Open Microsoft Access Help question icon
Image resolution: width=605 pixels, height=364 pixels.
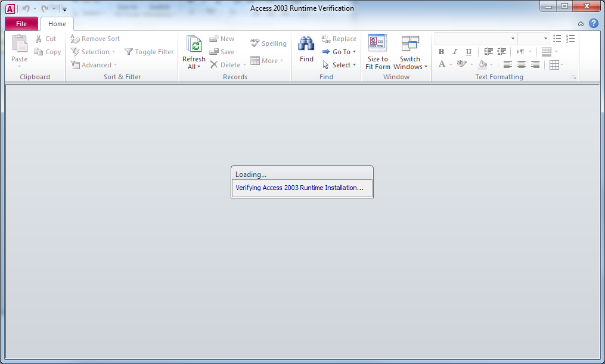[x=594, y=23]
